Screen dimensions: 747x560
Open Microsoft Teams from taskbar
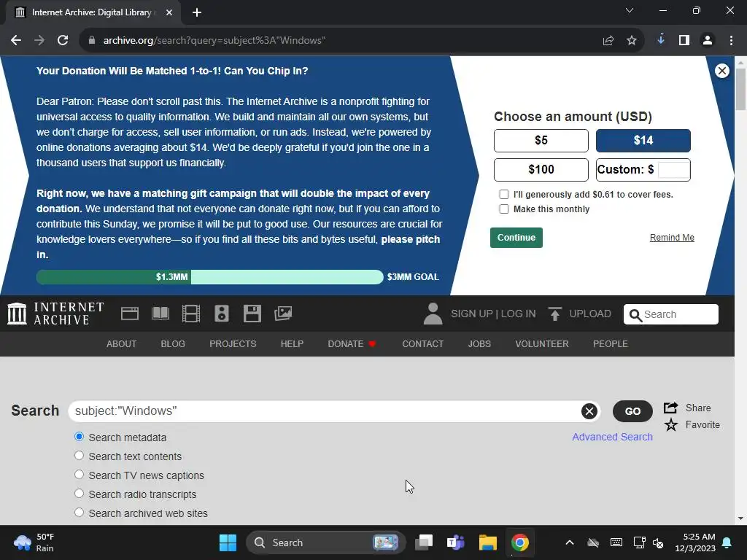click(455, 542)
